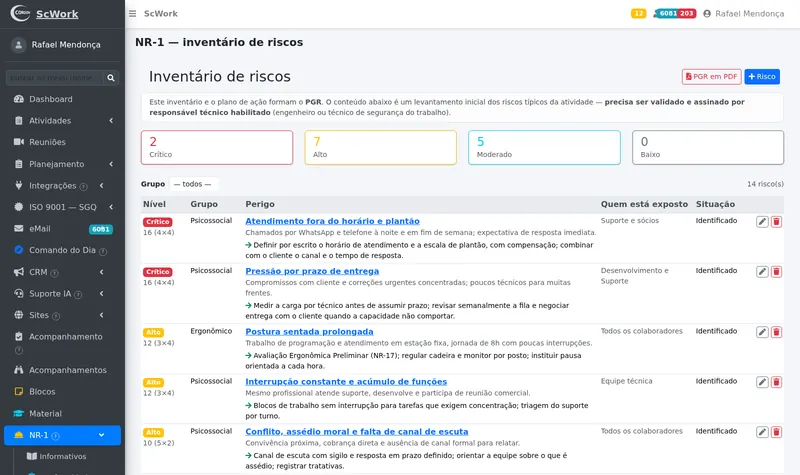Click the help icon next to Suporte IA
The image size is (800, 475).
click(x=78, y=294)
